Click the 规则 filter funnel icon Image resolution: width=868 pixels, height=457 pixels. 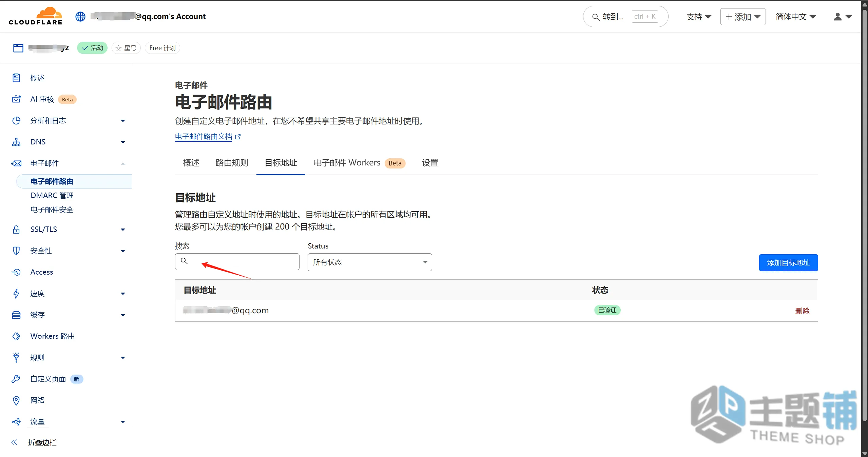pyautogui.click(x=16, y=358)
